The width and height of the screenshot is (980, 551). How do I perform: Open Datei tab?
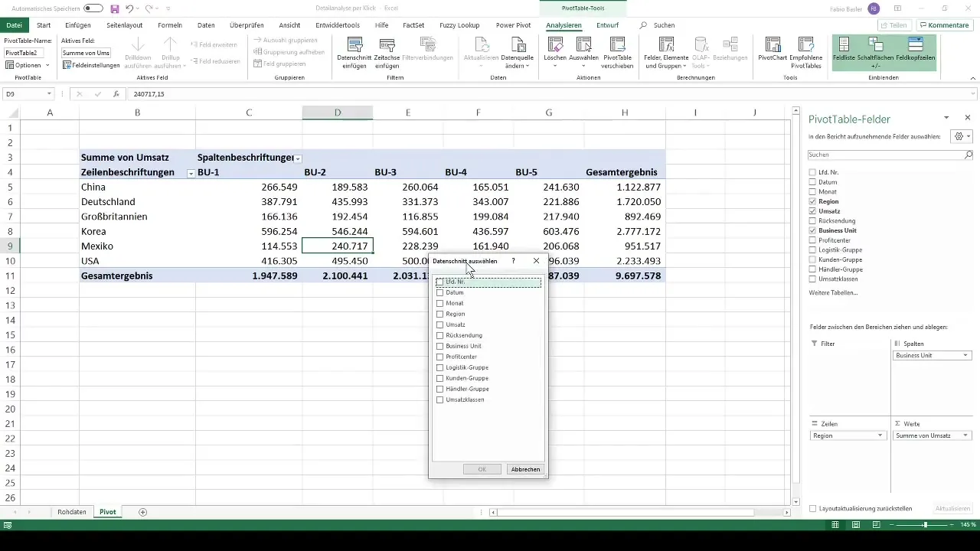[14, 25]
